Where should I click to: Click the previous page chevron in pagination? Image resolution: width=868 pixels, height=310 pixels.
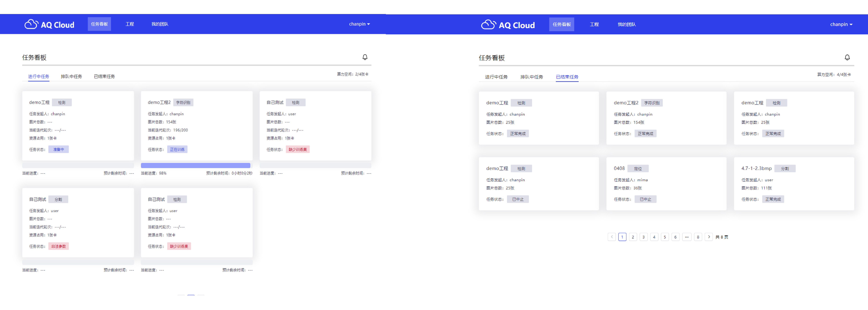[x=612, y=237]
